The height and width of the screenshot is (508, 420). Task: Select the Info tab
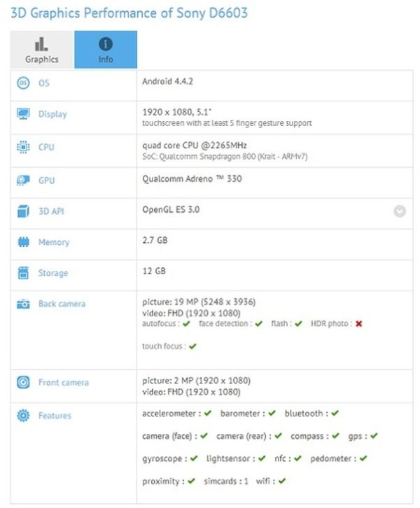(x=106, y=50)
